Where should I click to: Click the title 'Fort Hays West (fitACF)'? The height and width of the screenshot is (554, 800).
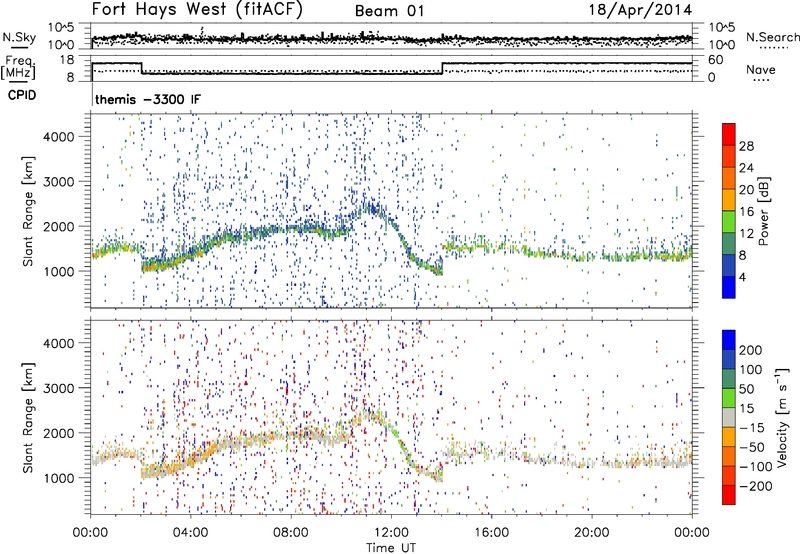(x=197, y=10)
